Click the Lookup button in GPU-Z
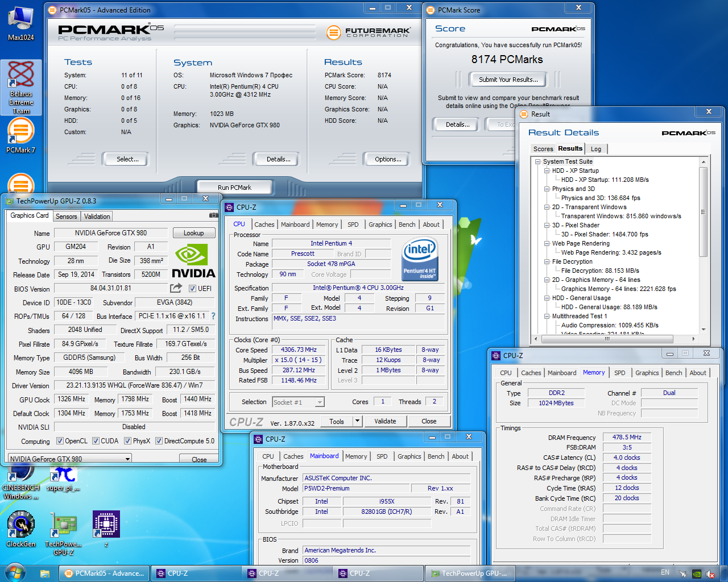 193,233
